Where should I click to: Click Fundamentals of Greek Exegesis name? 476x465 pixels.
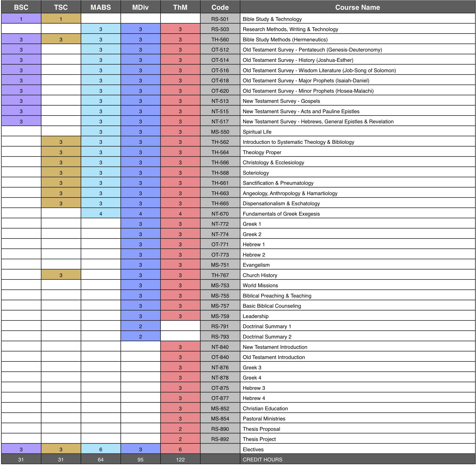[281, 214]
